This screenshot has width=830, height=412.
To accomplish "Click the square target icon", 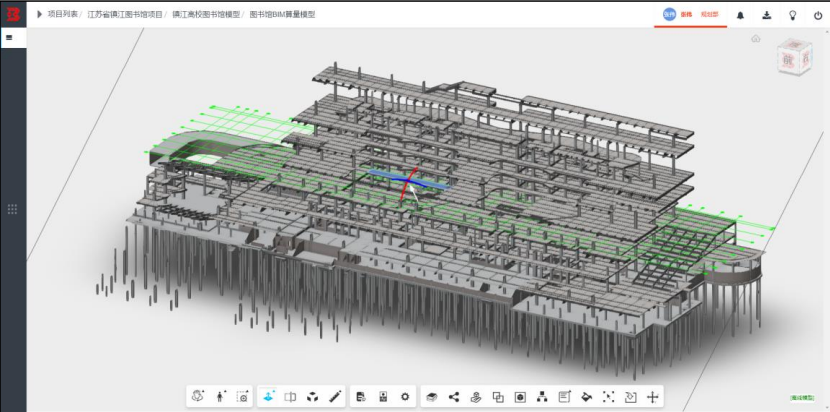I will click(x=520, y=397).
